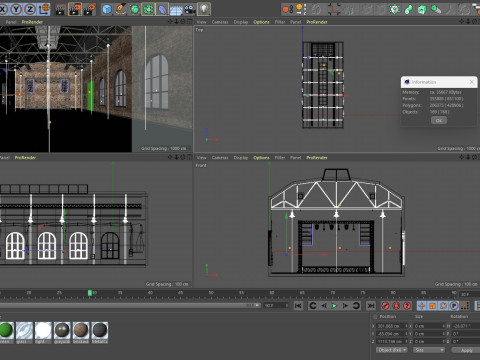Open Panel menu in Front viewport

[295, 158]
